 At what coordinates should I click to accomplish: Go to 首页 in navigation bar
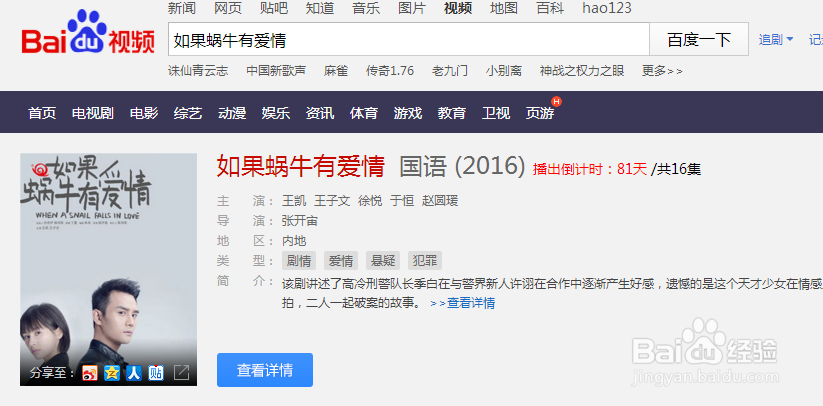[x=42, y=113]
